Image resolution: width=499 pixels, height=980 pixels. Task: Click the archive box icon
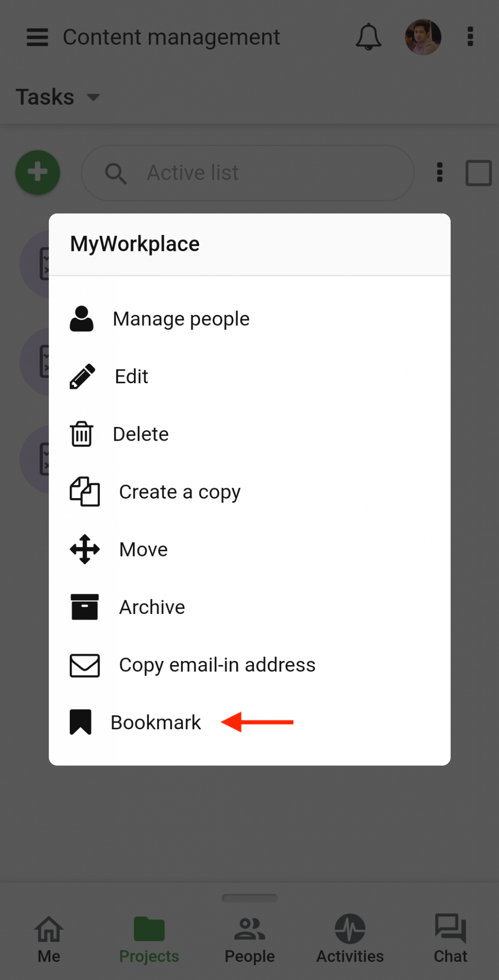pos(85,607)
